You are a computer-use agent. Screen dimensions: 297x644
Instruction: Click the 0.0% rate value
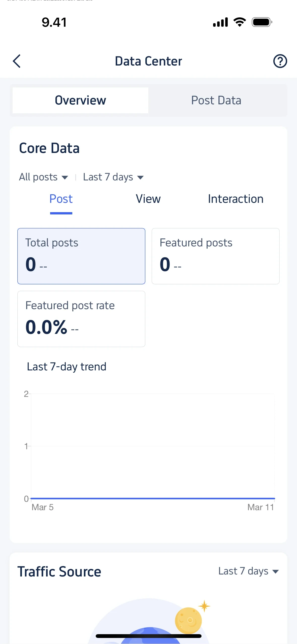(x=46, y=327)
